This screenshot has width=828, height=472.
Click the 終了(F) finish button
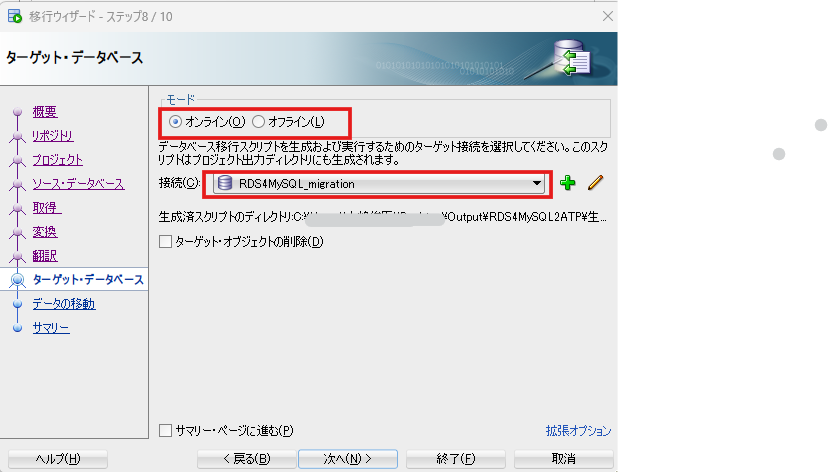(x=456, y=459)
